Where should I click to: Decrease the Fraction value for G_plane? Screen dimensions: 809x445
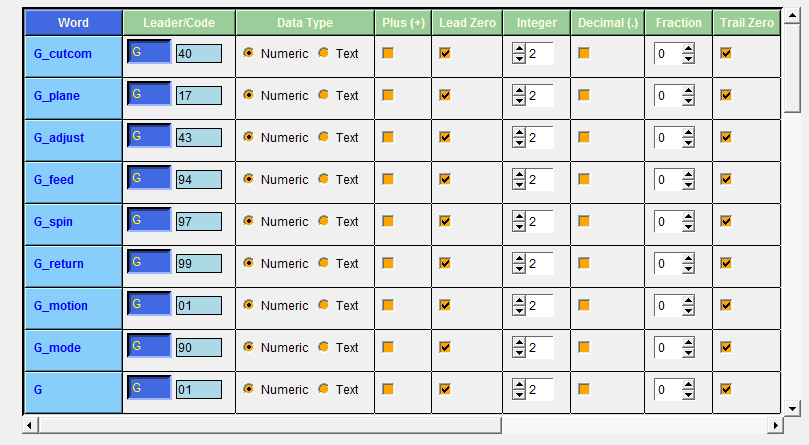[688, 101]
